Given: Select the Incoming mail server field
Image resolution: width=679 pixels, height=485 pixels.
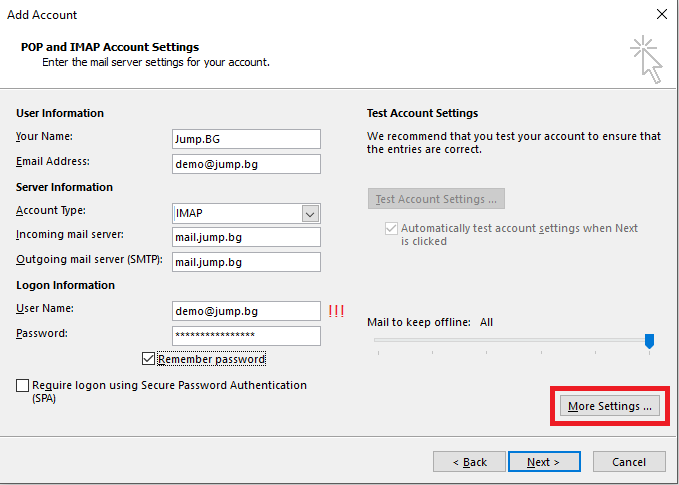Looking at the screenshot, I should (x=246, y=237).
